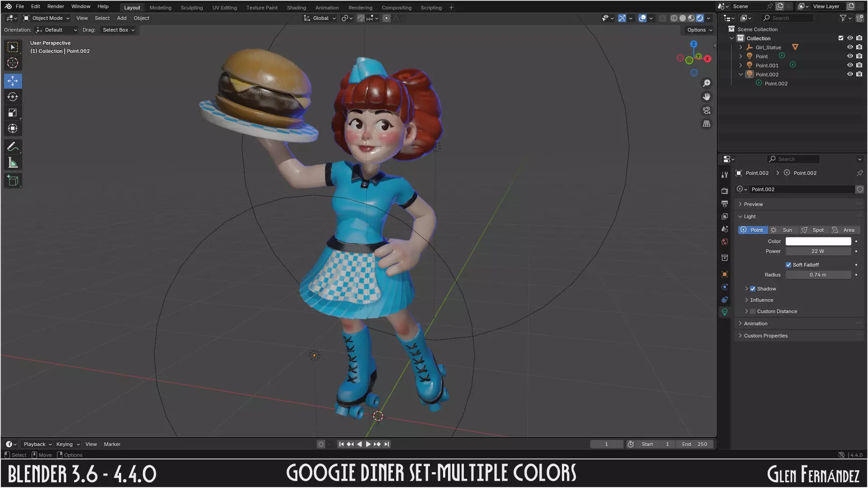Expand the Preview panel
Image resolution: width=868 pixels, height=488 pixels.
click(x=753, y=204)
